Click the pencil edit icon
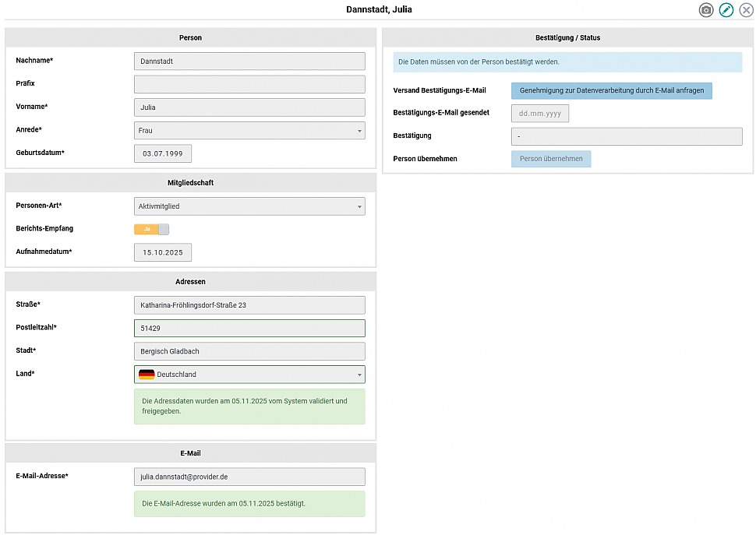The height and width of the screenshot is (535, 756). 726,10
